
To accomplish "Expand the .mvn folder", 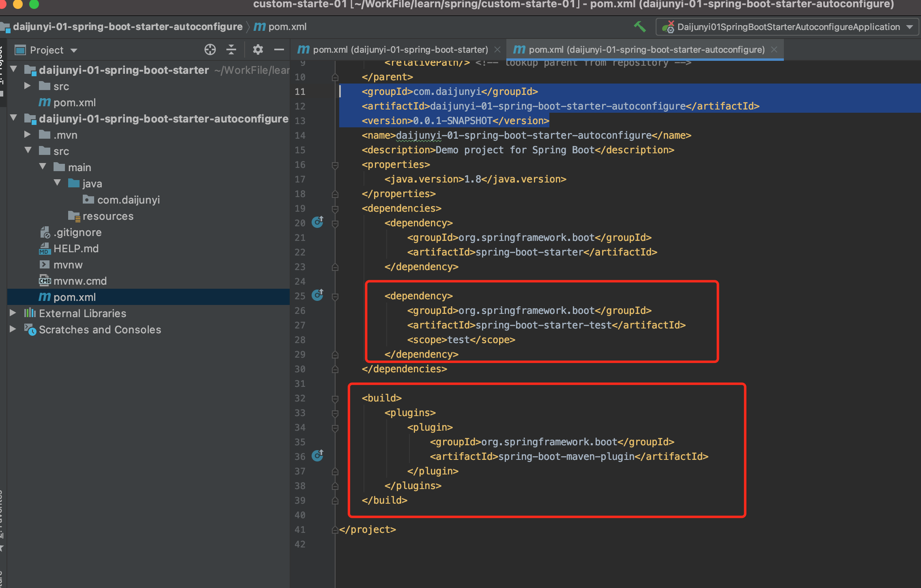I will 27,135.
